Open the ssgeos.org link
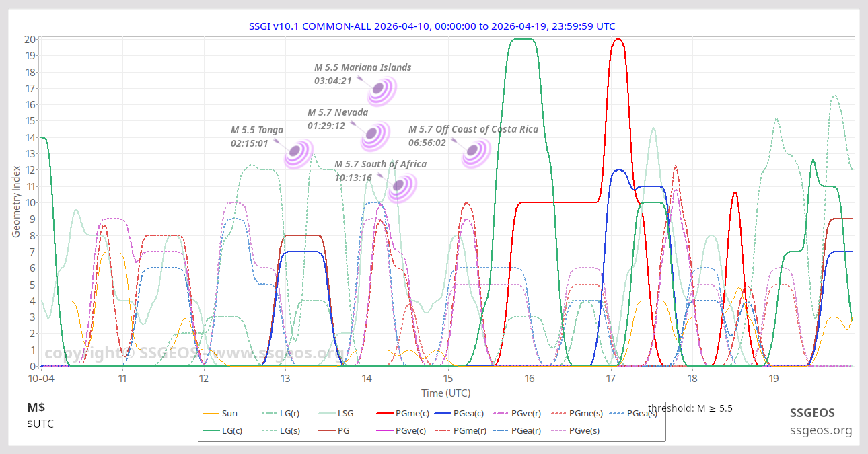The image size is (868, 454). (821, 430)
